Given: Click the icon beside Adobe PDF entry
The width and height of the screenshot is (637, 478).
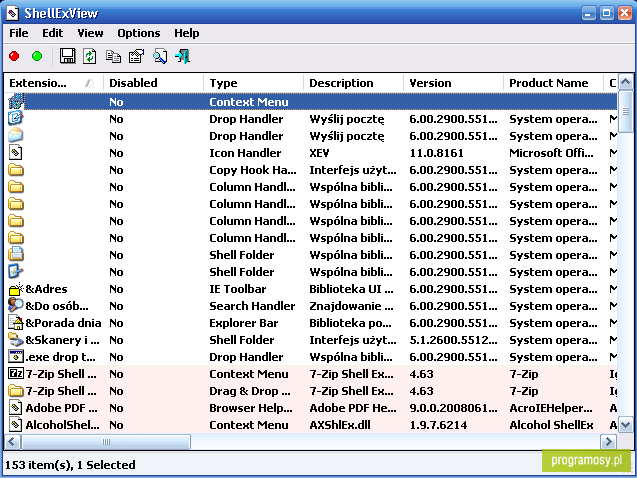Looking at the screenshot, I should pyautogui.click(x=16, y=407).
